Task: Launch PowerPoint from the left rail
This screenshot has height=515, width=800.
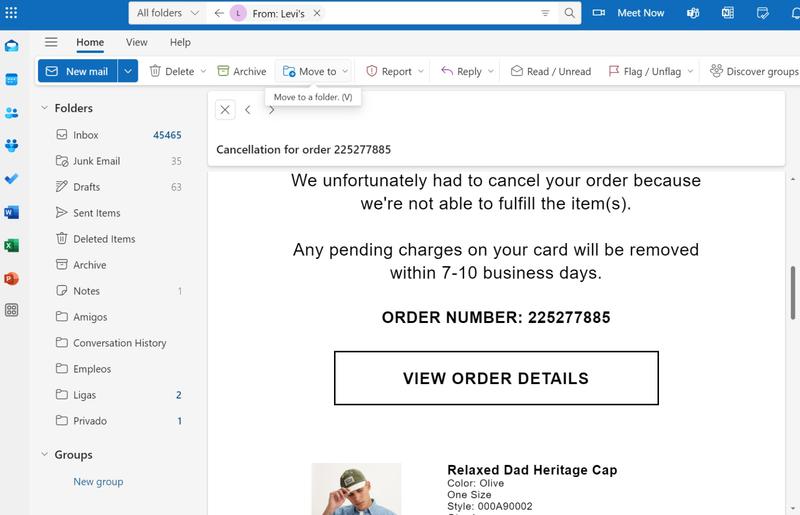Action: tap(11, 278)
